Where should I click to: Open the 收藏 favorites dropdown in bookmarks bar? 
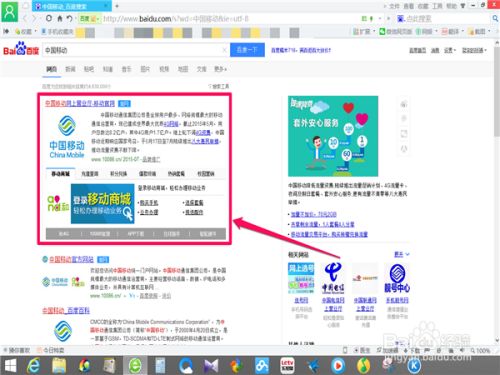pos(26,32)
